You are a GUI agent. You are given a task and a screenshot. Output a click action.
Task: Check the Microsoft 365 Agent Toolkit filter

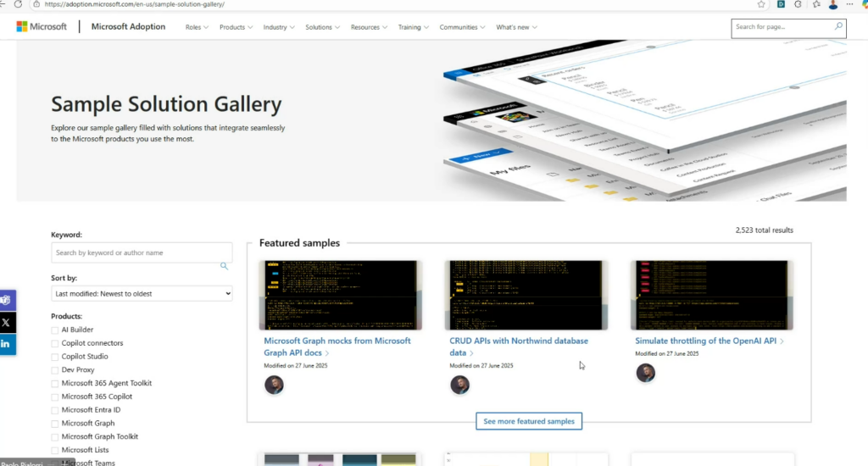coord(55,384)
